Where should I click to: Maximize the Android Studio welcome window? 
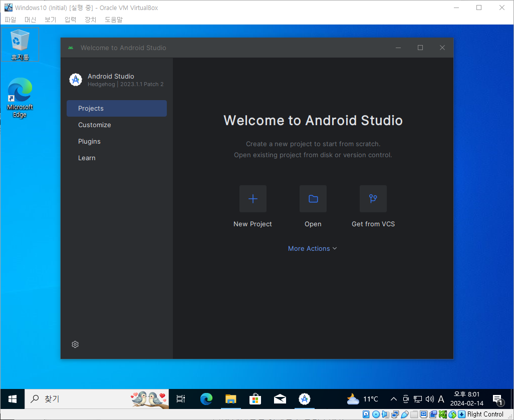point(420,48)
